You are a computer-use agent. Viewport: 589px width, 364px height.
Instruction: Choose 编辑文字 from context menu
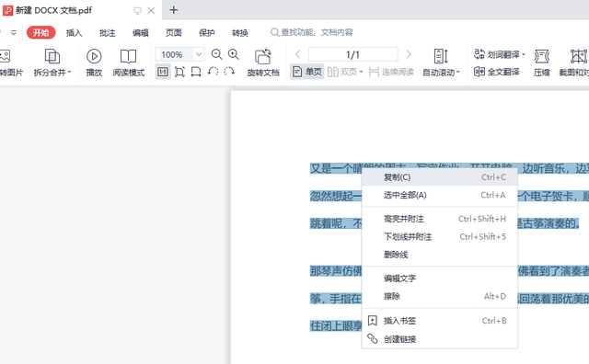click(440, 279)
